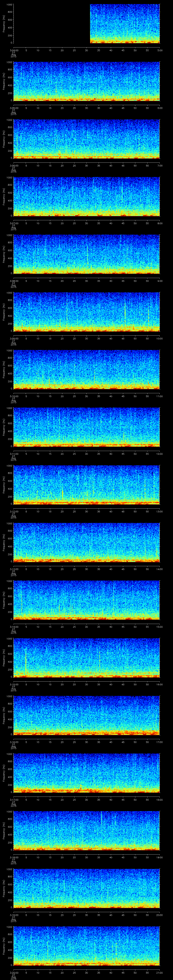Screen dimensions: 173x980
Task: Click the black empty region of first spectrogram
Action: pyautogui.click(x=51, y=24)
